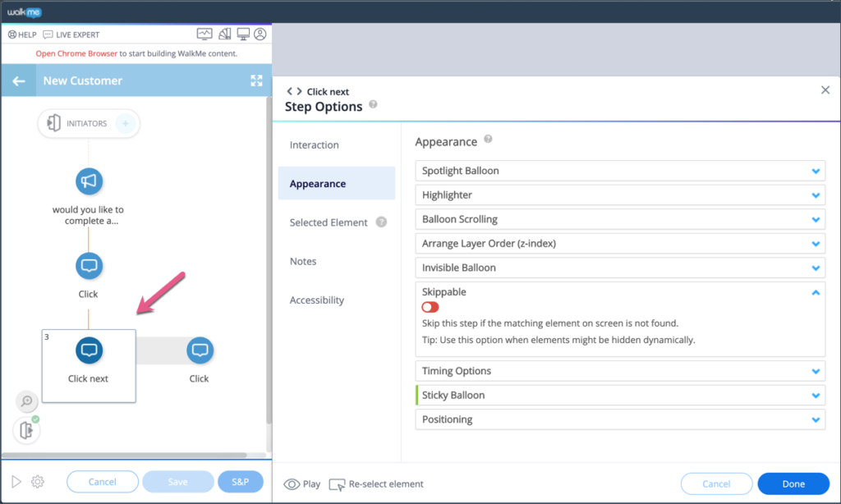Click the play triangle icon at bottom left
Viewport: 841px width, 504px height.
(x=16, y=482)
